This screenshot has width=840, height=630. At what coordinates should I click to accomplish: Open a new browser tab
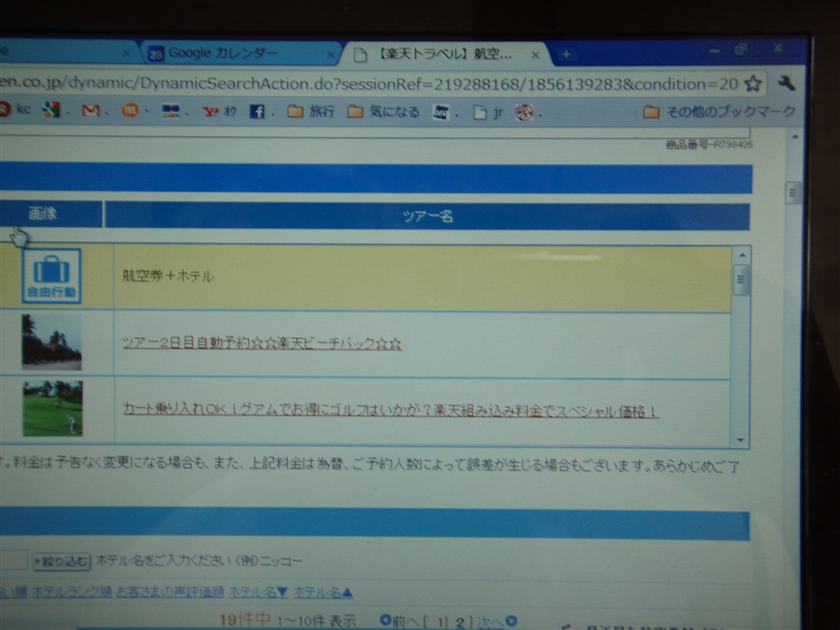tap(566, 54)
